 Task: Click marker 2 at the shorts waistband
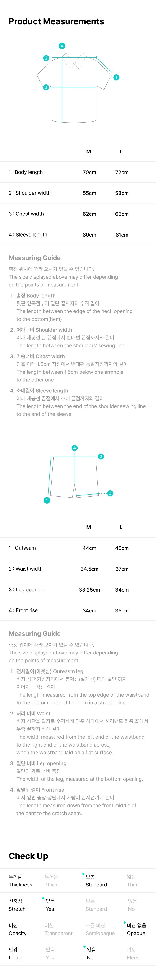(101, 457)
